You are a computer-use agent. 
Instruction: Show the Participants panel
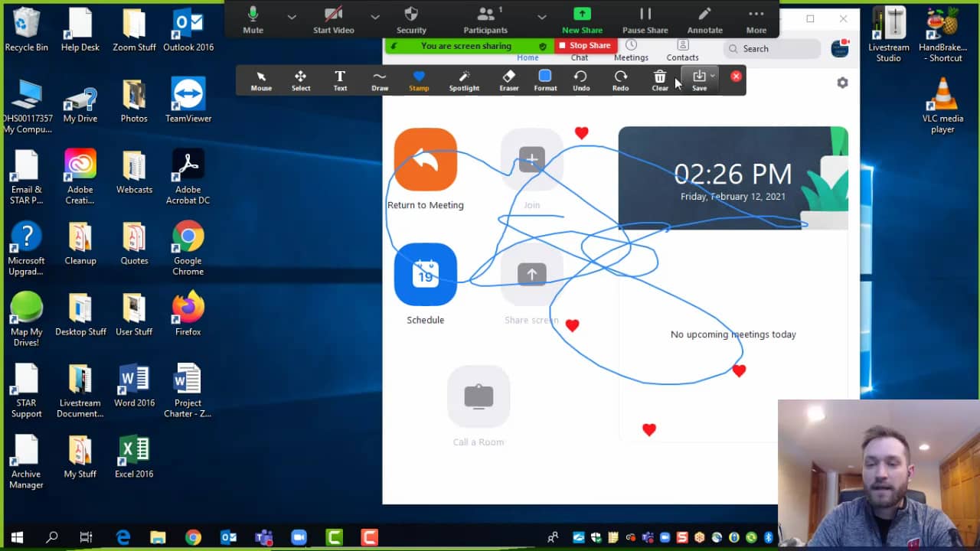485,20
